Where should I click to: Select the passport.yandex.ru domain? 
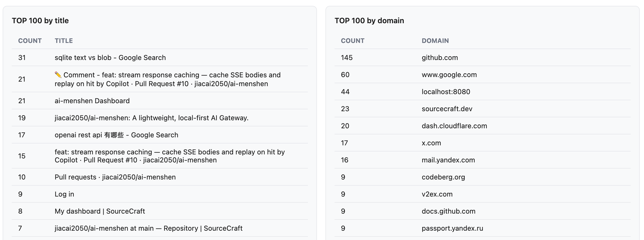click(453, 228)
